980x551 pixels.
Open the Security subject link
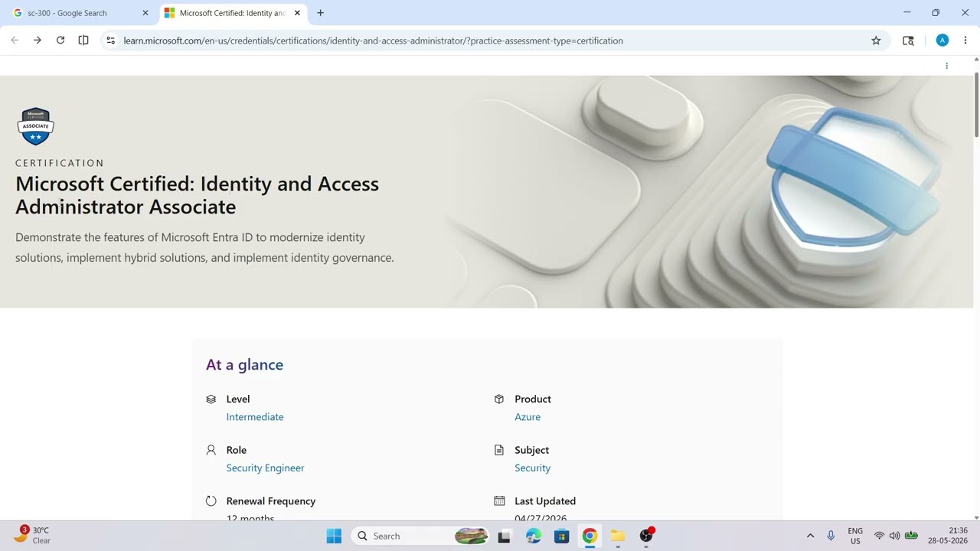click(532, 468)
